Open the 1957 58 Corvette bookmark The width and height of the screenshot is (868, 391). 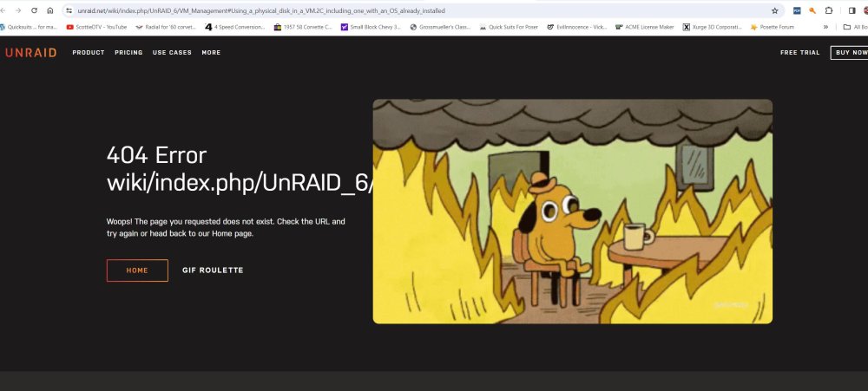tap(303, 27)
